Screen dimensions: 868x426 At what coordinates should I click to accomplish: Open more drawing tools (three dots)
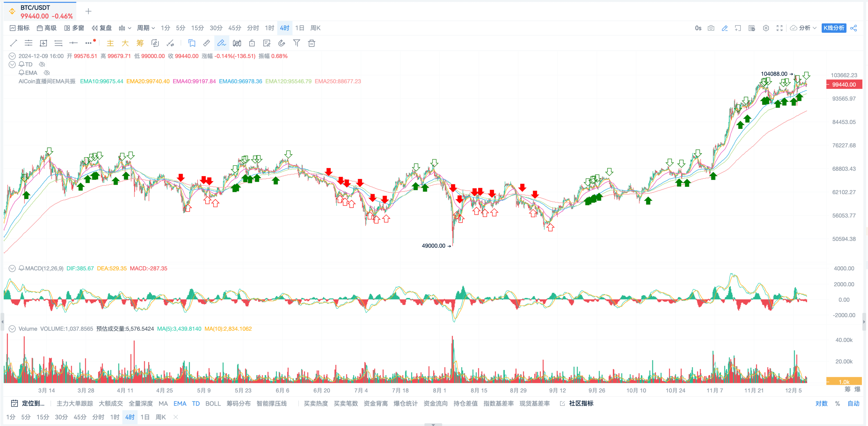(x=88, y=43)
